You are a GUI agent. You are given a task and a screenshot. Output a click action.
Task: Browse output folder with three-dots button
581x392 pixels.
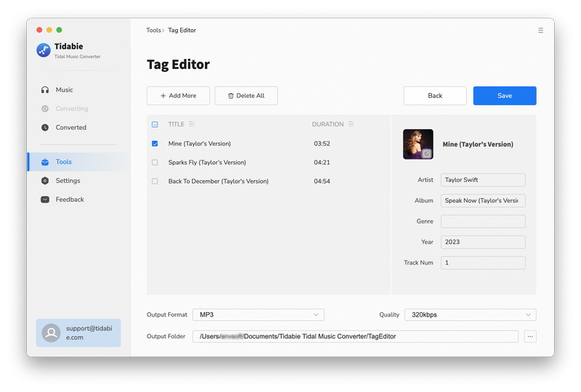pos(530,336)
